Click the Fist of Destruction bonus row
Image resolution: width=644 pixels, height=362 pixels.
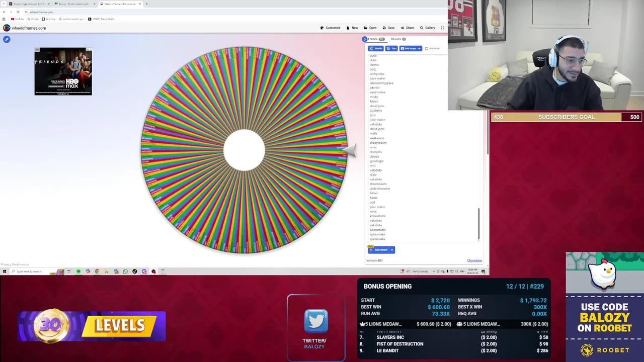click(x=454, y=344)
